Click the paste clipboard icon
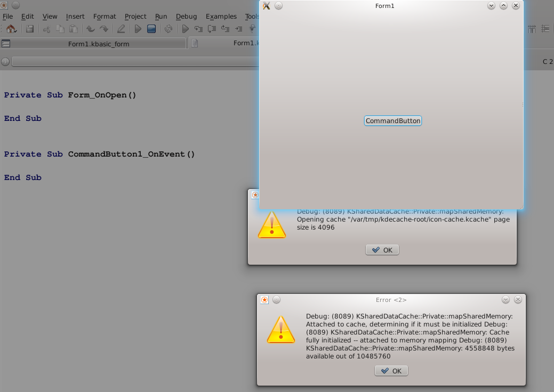The width and height of the screenshot is (554, 392). coord(74,29)
